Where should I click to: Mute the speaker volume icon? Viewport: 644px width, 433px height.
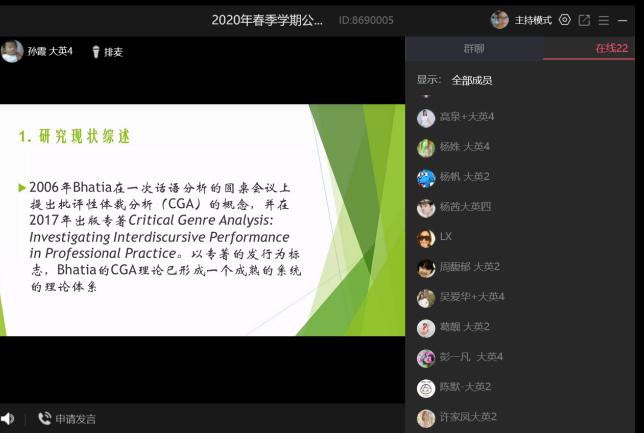(8, 419)
